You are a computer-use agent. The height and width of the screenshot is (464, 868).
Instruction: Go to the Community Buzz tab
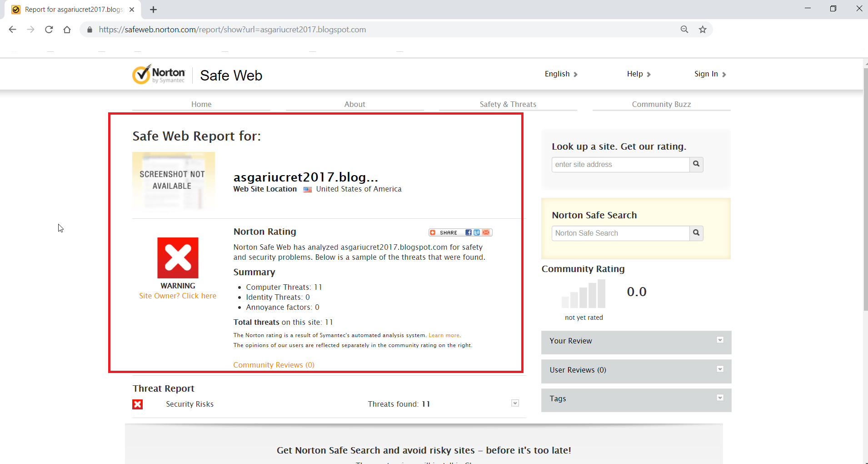click(x=661, y=104)
